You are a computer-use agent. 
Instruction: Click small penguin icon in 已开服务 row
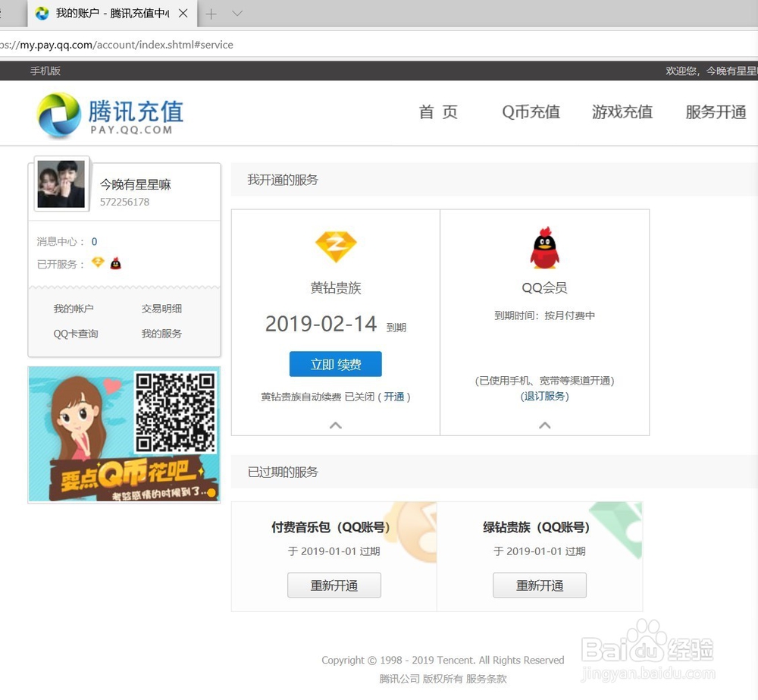(x=115, y=263)
